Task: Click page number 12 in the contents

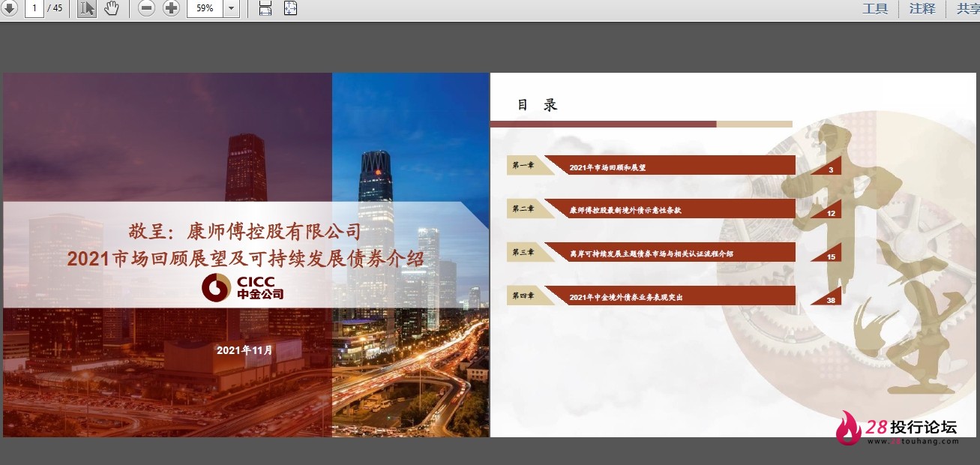Action: (831, 214)
